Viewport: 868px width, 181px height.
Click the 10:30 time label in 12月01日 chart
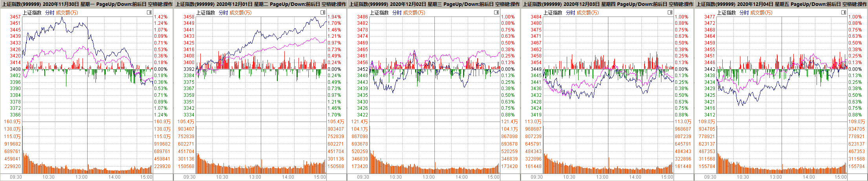[222, 177]
